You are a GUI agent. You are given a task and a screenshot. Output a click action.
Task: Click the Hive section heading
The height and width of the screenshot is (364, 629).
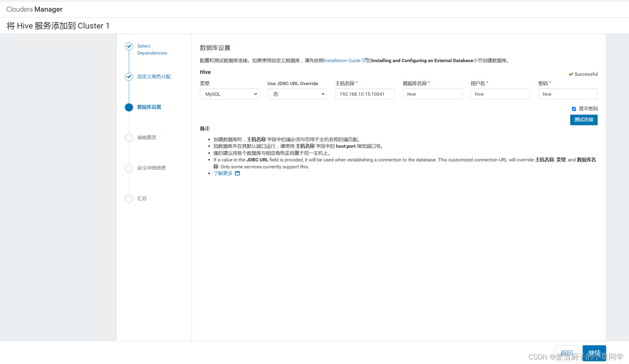coord(205,72)
